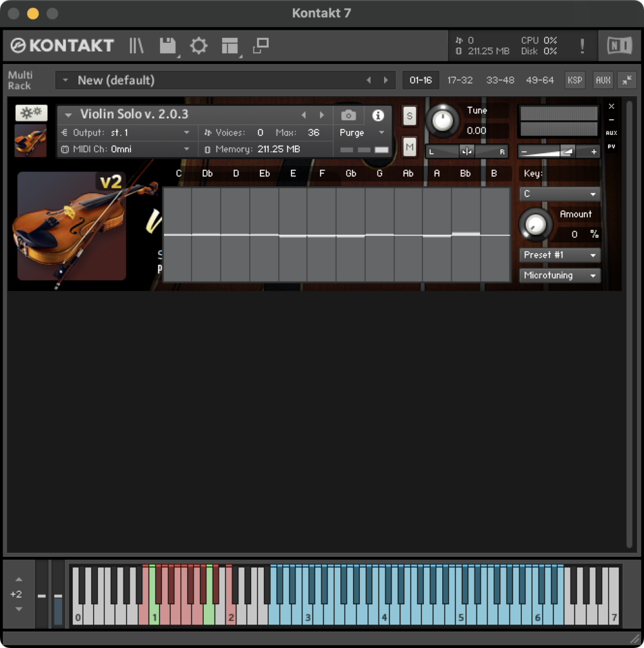
Task: Remove instrument with X icon
Action: 611,106
